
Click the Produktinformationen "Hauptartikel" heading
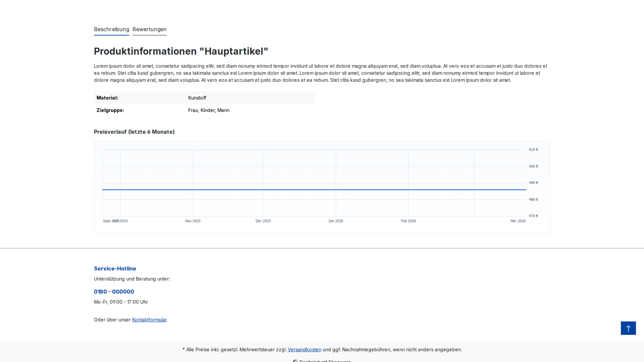(181, 51)
